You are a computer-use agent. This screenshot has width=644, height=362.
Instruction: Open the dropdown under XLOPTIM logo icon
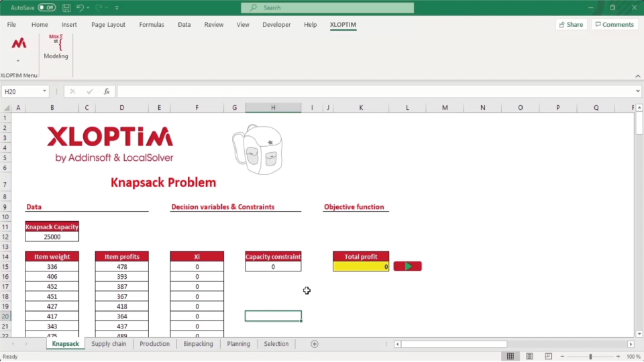[x=18, y=61]
